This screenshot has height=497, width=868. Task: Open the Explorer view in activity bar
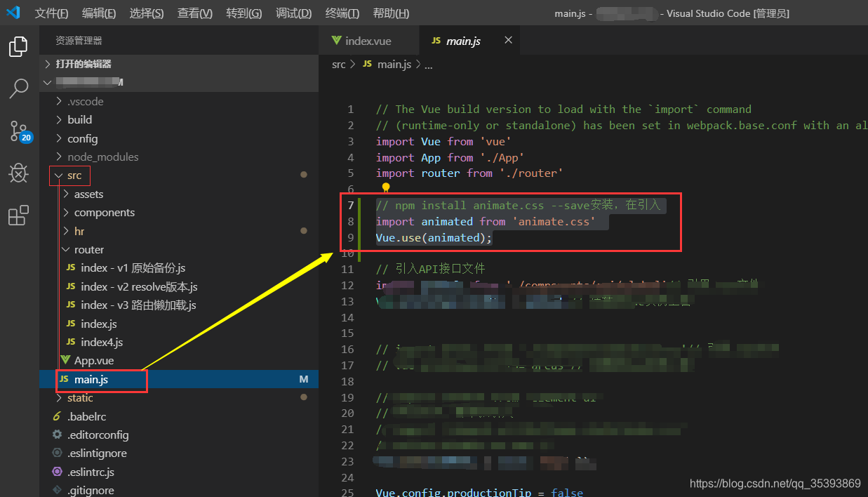tap(18, 47)
